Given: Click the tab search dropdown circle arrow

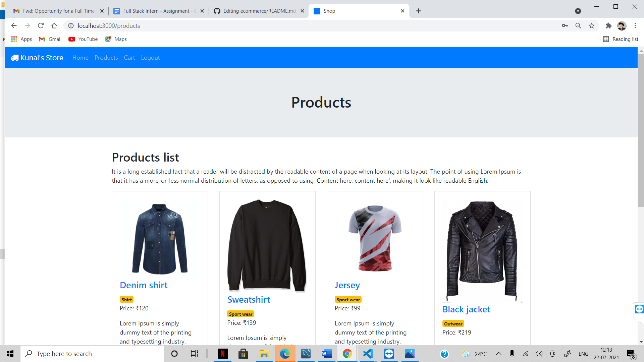Looking at the screenshot, I should (578, 11).
